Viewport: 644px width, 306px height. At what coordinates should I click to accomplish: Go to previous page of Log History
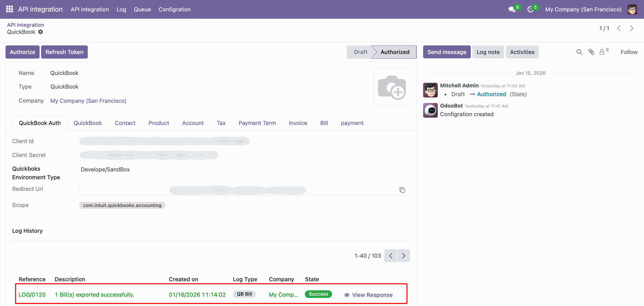pyautogui.click(x=391, y=256)
